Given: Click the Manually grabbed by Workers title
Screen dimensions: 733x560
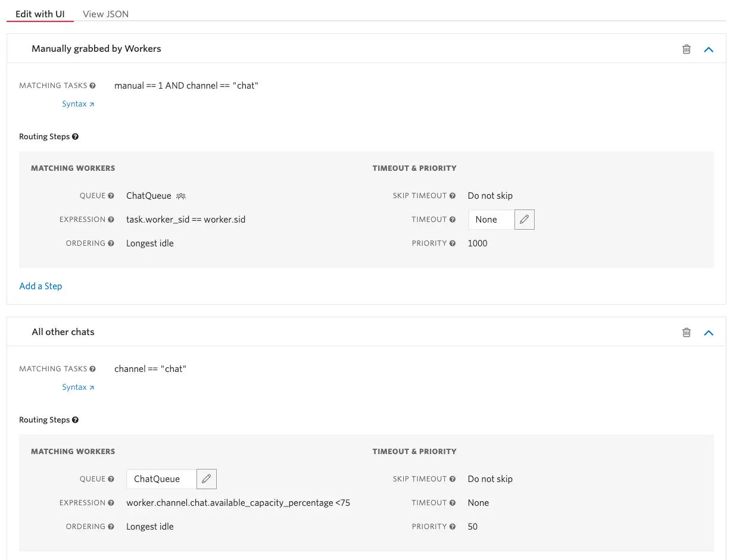Looking at the screenshot, I should [x=96, y=49].
